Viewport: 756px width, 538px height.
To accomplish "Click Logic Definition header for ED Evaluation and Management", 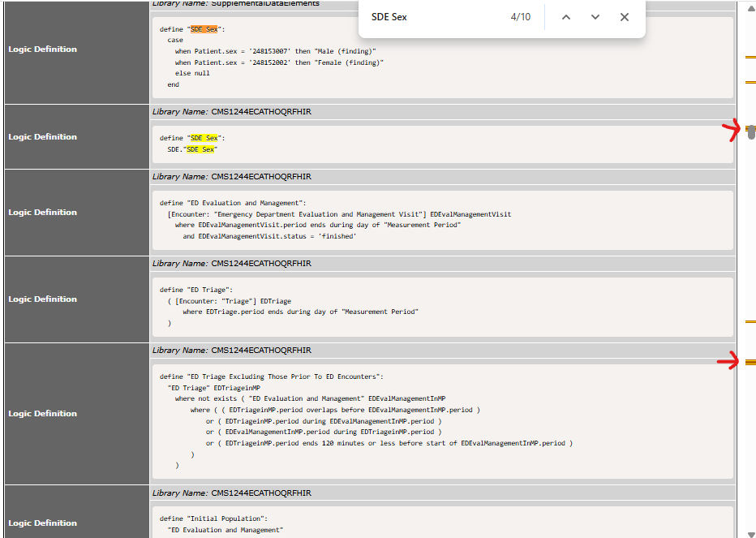I will pos(42,213).
